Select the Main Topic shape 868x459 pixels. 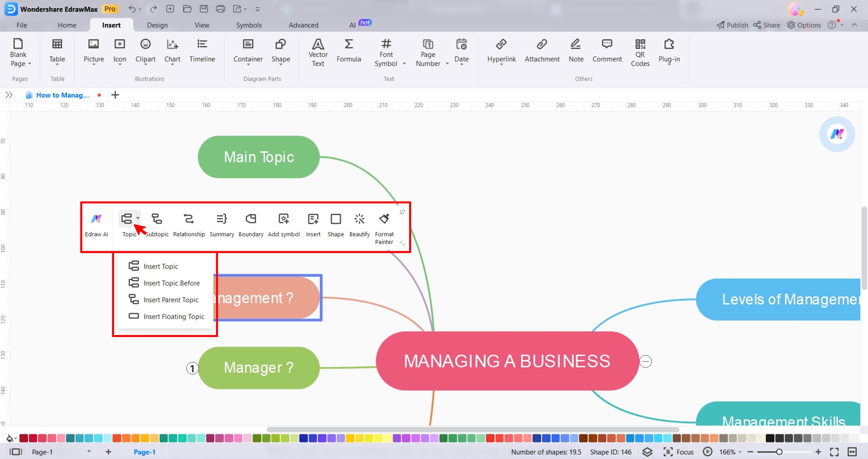tap(258, 157)
